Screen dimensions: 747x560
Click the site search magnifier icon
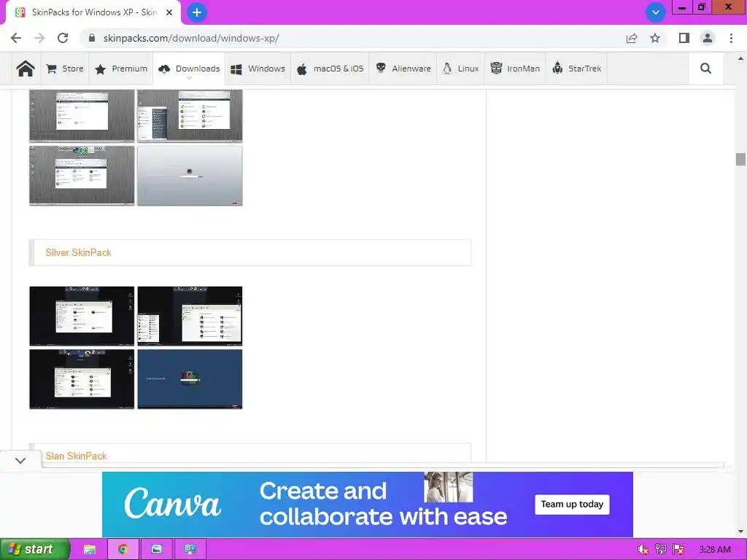(x=705, y=69)
